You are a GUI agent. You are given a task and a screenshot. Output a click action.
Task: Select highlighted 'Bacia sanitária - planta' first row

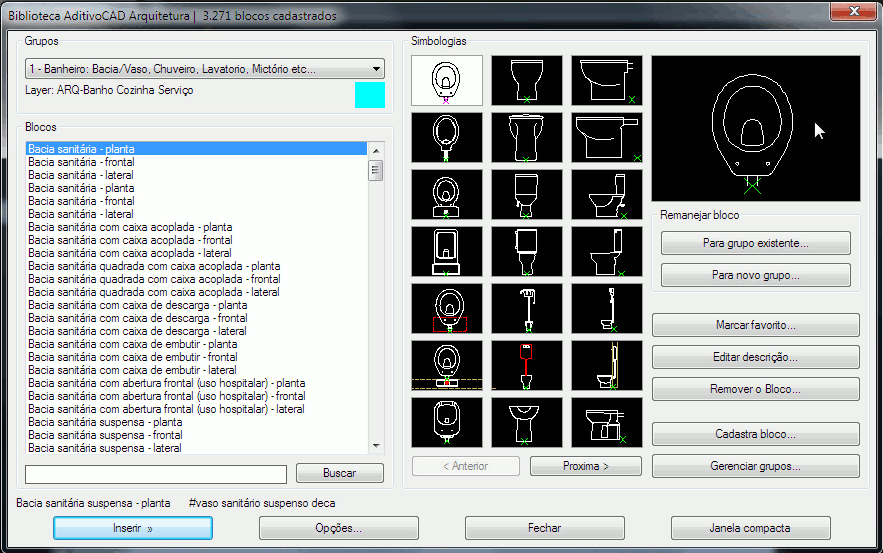[197, 149]
